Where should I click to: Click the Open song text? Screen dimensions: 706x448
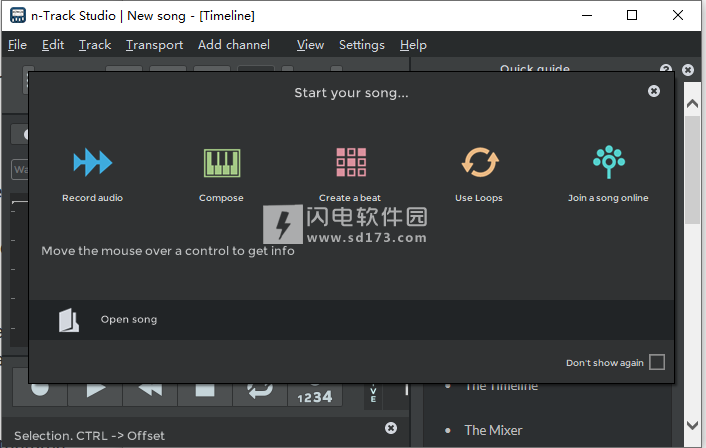[129, 320]
